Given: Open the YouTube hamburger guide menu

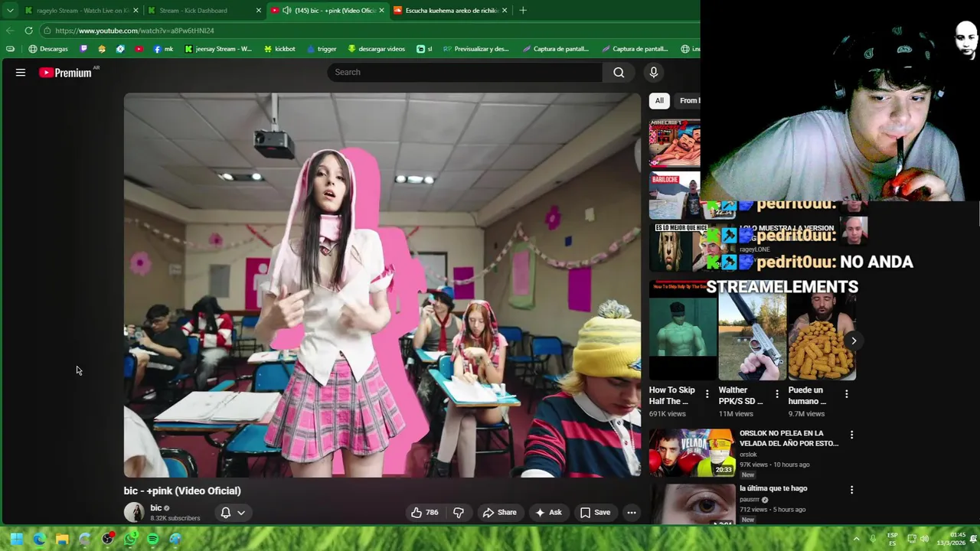Looking at the screenshot, I should (21, 72).
